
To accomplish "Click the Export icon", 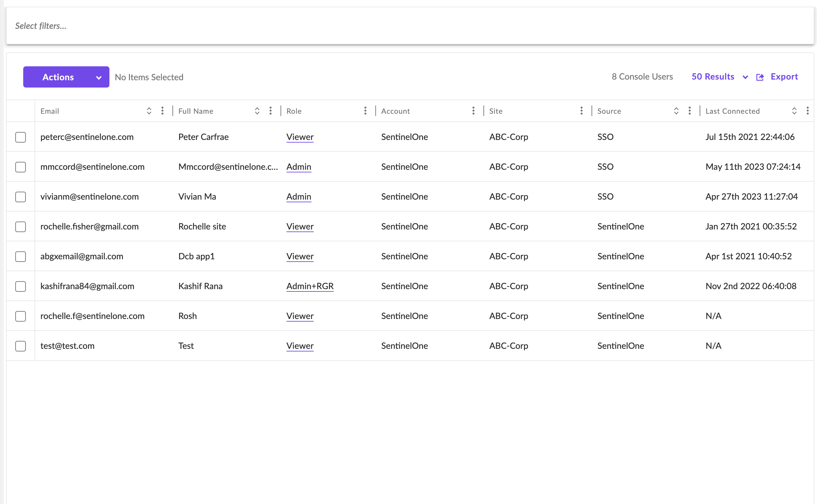I will pos(760,77).
